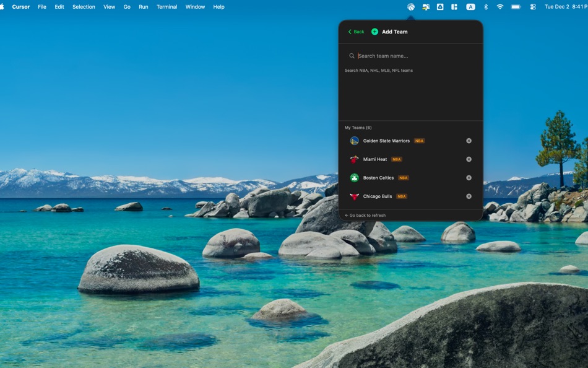The image size is (588, 368).
Task: Click the triangle drive icon in the menu bar
Action: click(x=440, y=7)
